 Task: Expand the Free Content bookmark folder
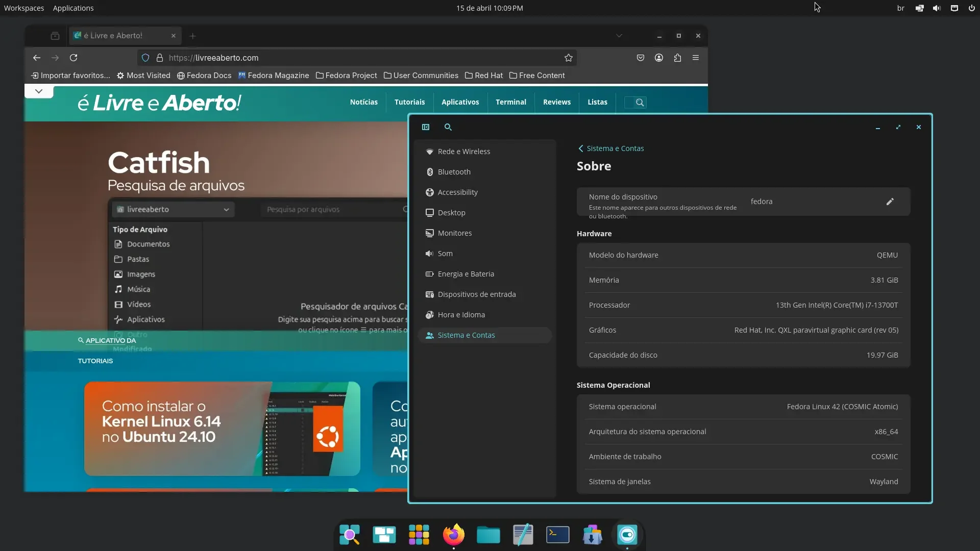click(537, 76)
